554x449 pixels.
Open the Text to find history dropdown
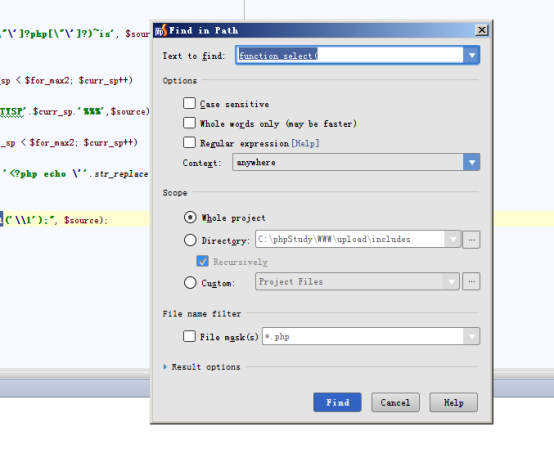pos(472,55)
